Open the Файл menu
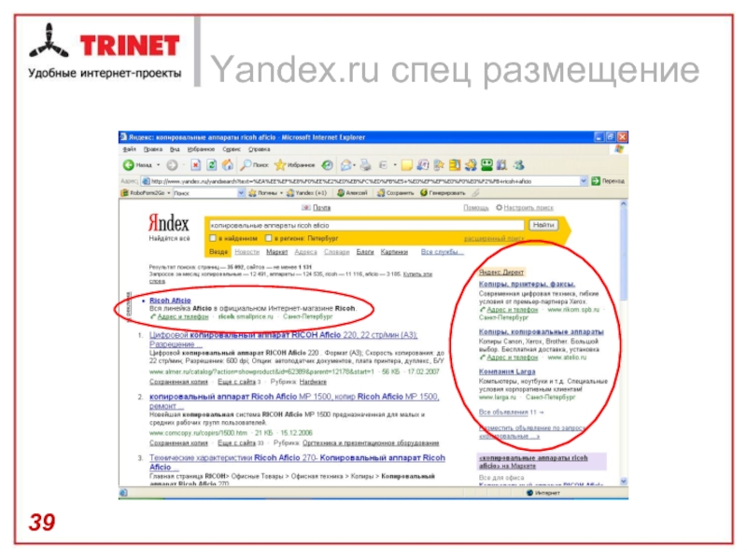The height and width of the screenshot is (560, 747). 130,149
